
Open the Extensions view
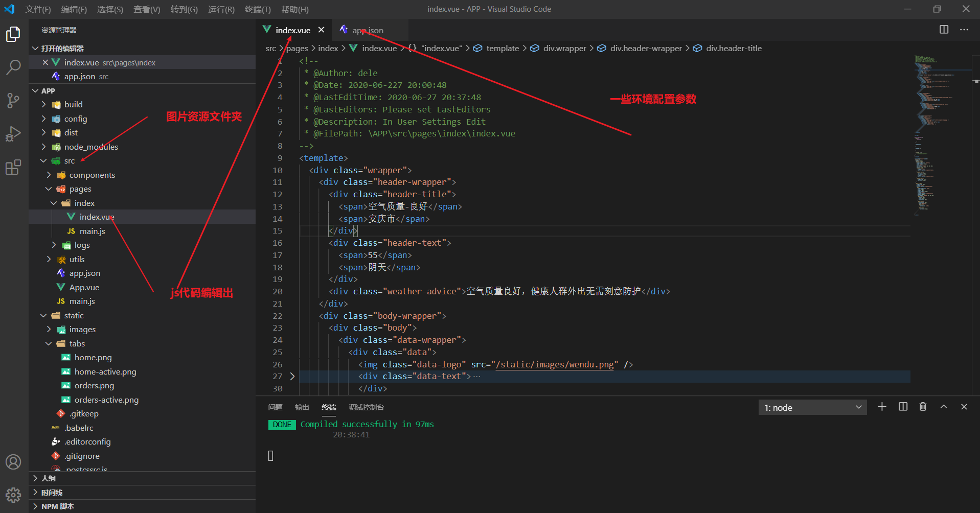(x=13, y=167)
